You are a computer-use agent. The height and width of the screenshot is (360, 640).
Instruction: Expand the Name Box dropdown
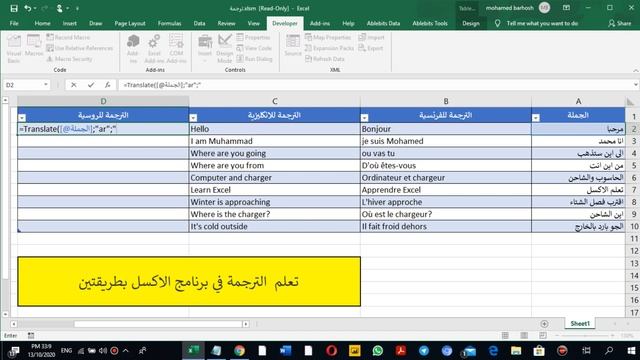coord(46,84)
